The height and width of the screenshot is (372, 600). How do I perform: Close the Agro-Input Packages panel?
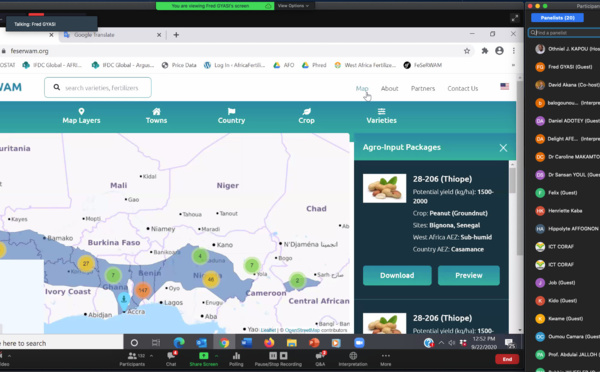(503, 148)
